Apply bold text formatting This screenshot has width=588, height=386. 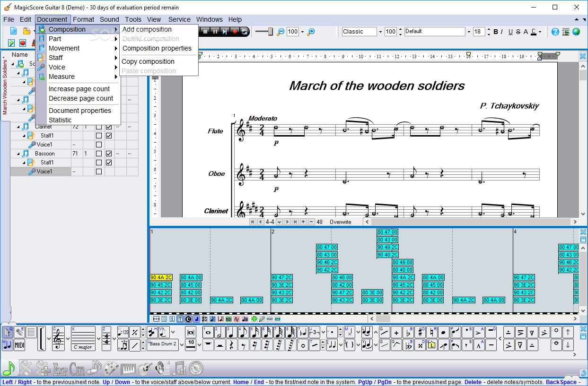coord(496,32)
